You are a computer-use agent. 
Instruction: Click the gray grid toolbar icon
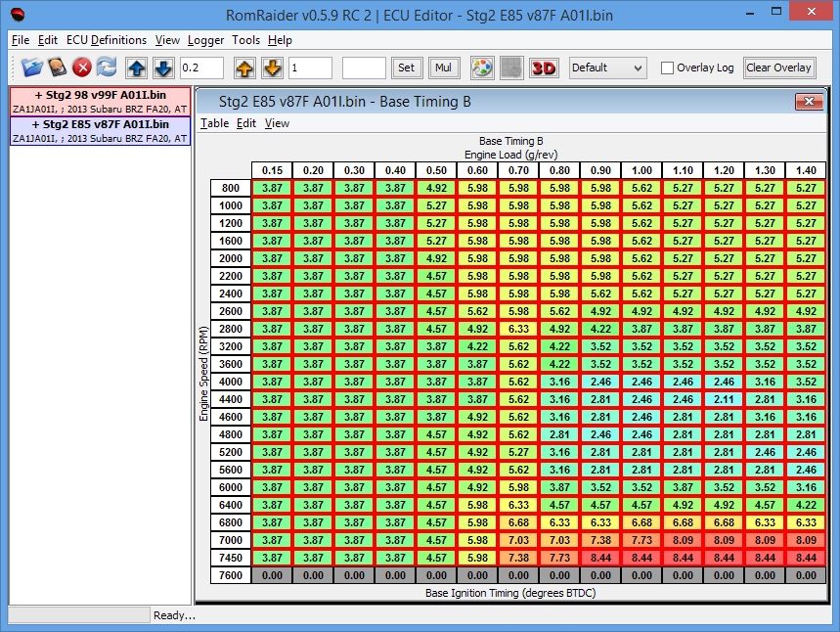pyautogui.click(x=511, y=68)
